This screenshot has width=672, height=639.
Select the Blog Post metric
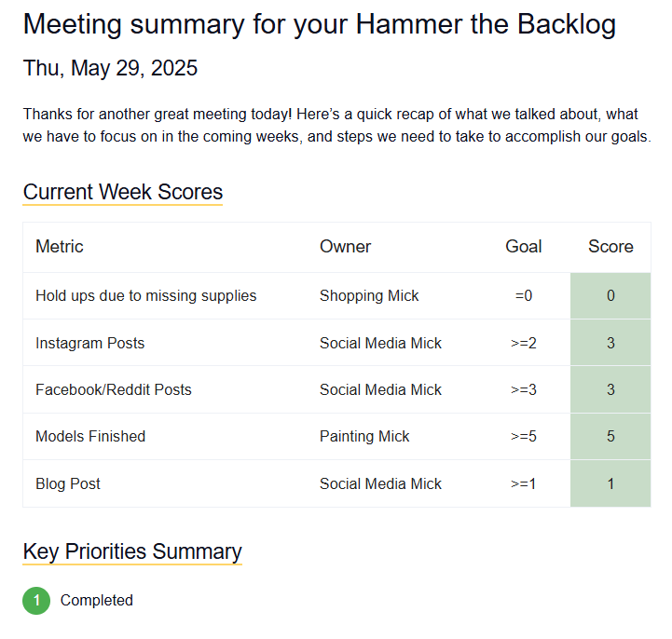coord(68,483)
